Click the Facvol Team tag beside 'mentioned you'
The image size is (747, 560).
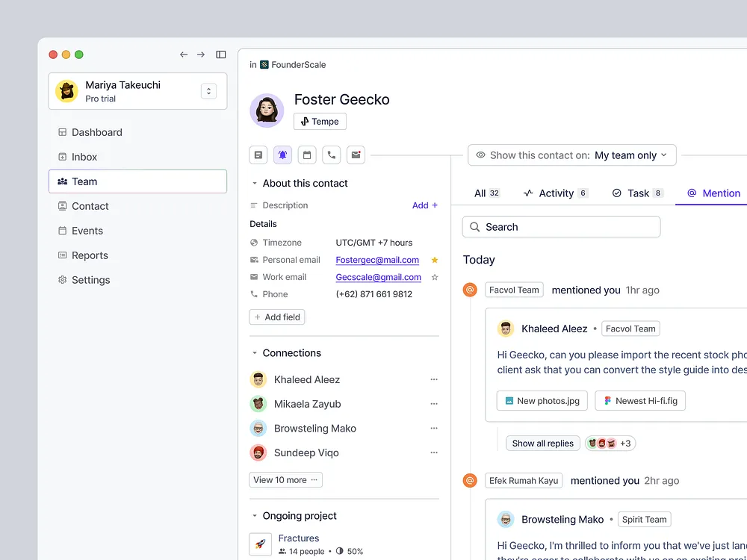click(514, 290)
